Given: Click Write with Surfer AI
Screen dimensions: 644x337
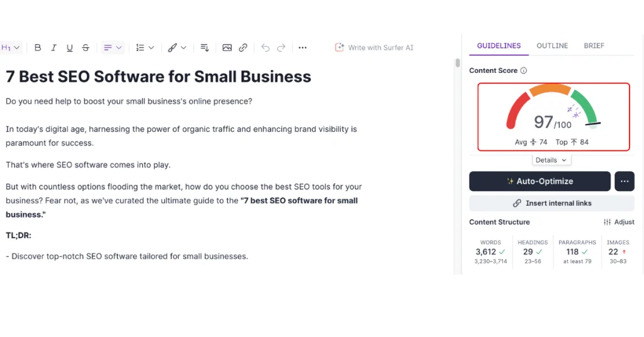Looking at the screenshot, I should click(x=374, y=48).
